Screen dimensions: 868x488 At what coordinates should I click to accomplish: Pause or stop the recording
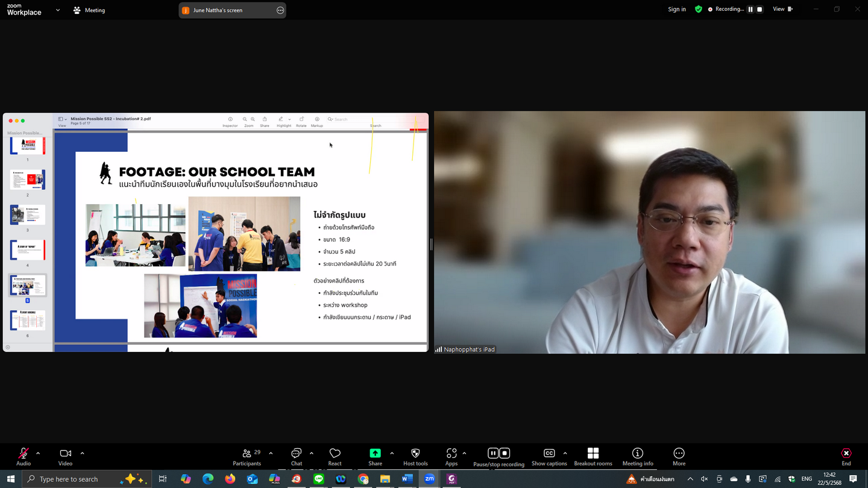498,456
